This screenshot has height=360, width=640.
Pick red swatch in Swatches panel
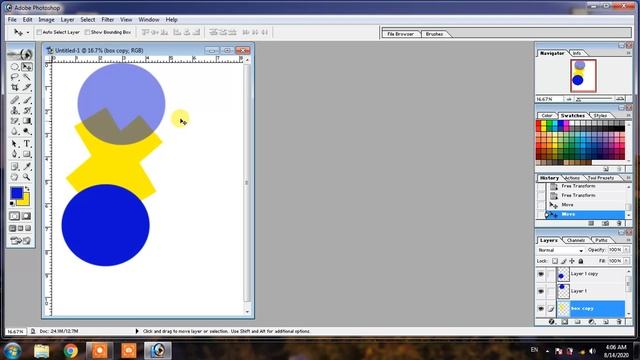[x=538, y=124]
